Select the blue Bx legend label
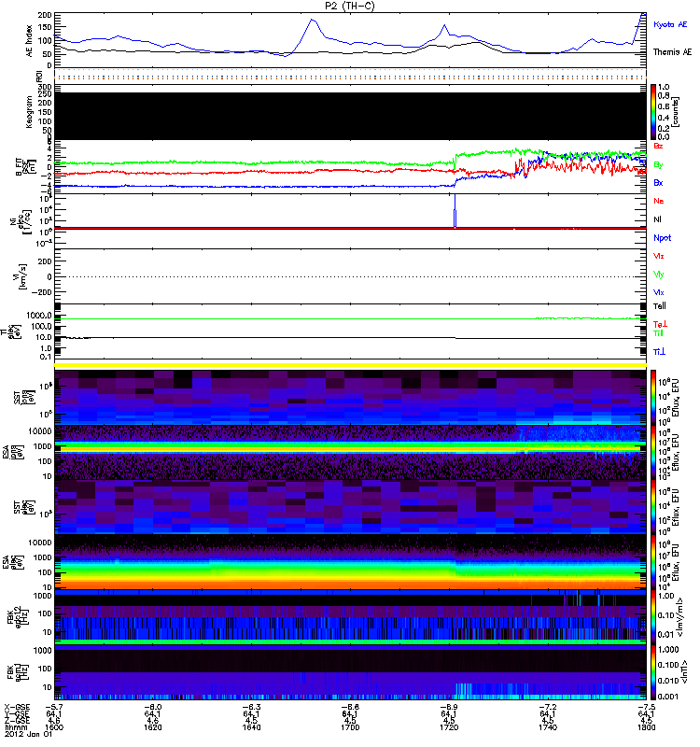 [x=658, y=182]
